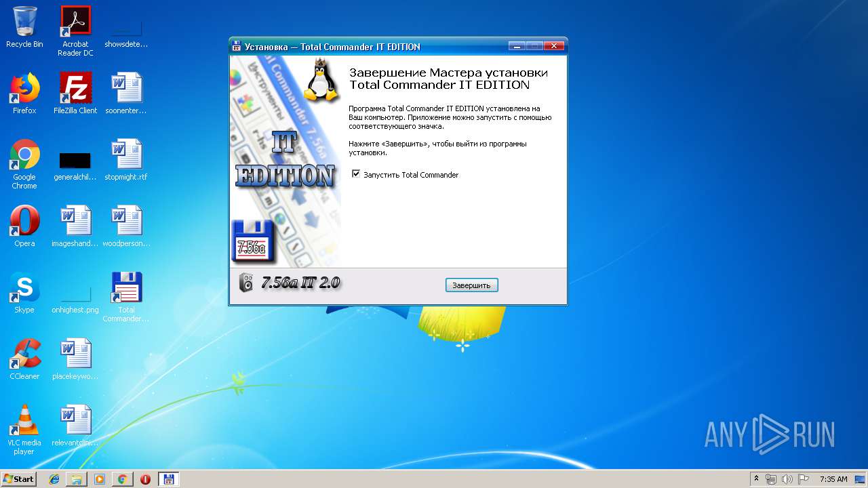Open Action Center flag icon

tap(804, 479)
